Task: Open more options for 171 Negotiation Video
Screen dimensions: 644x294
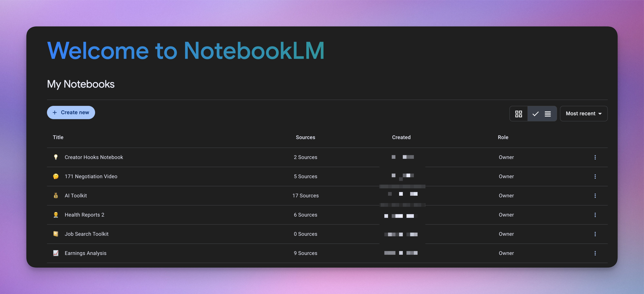Action: click(x=595, y=176)
